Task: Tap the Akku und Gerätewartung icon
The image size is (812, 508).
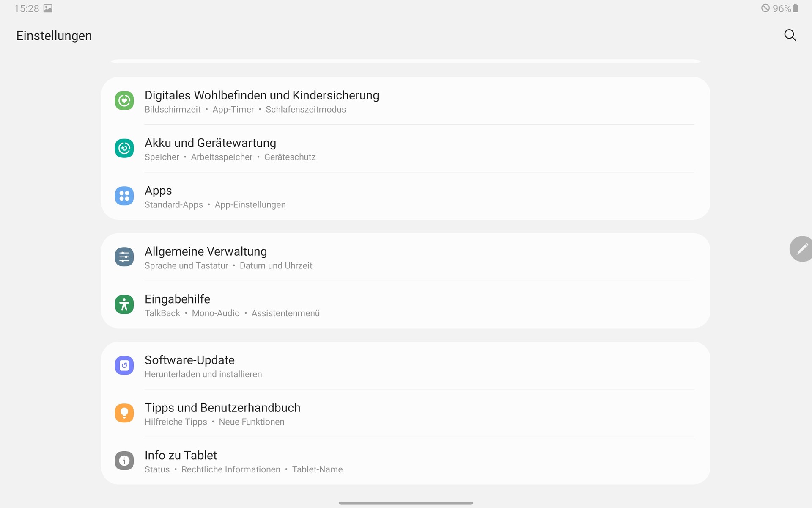Action: click(x=124, y=148)
